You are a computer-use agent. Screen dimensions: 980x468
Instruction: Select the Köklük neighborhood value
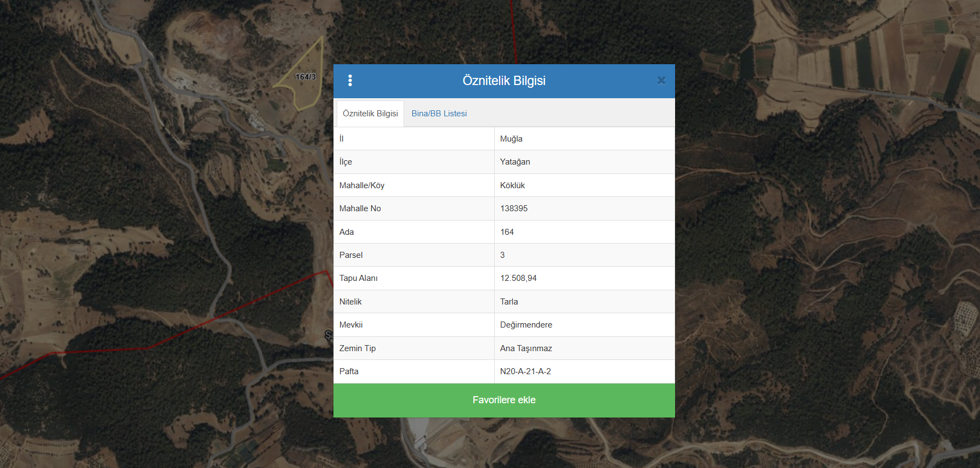point(512,185)
